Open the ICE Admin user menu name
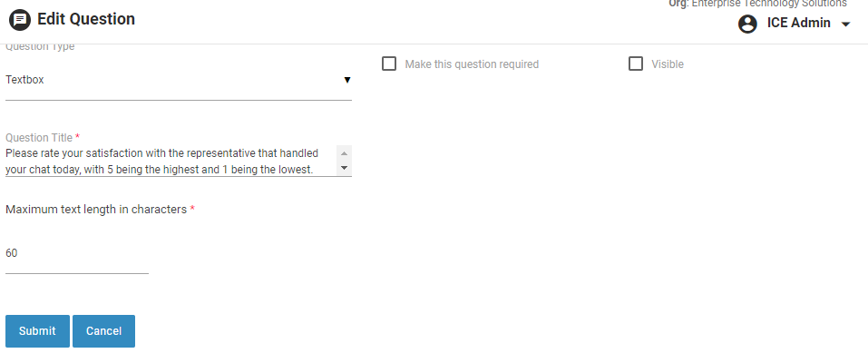 [x=798, y=24]
